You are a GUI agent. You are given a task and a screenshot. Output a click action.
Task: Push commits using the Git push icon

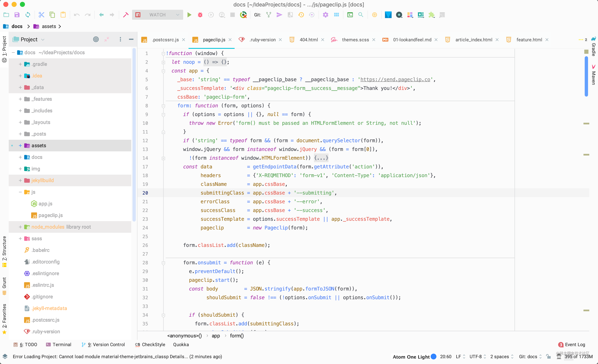[x=279, y=15]
